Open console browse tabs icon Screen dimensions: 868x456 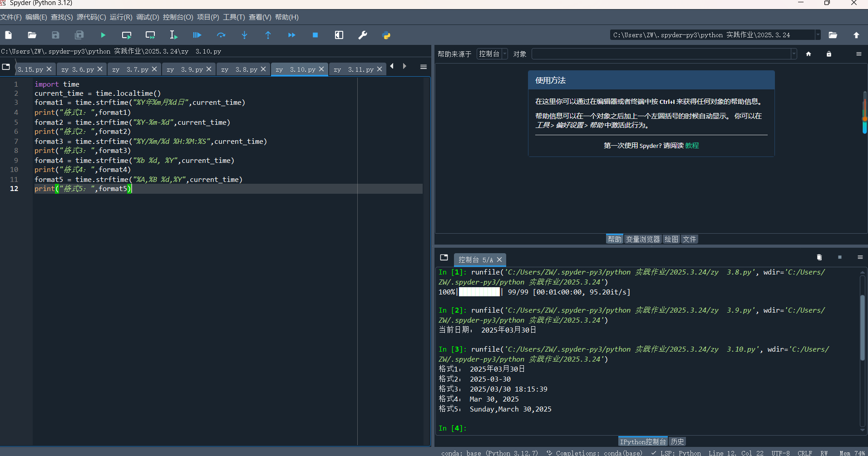(x=444, y=257)
